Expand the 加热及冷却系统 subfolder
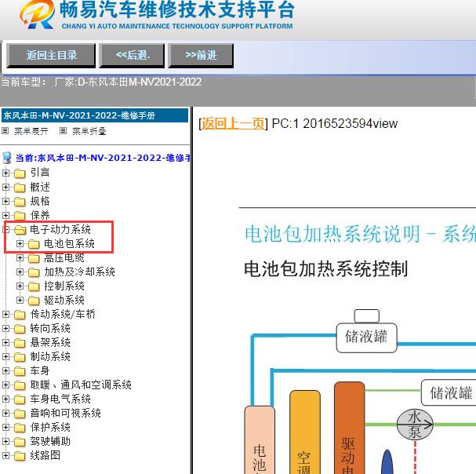 pos(20,272)
